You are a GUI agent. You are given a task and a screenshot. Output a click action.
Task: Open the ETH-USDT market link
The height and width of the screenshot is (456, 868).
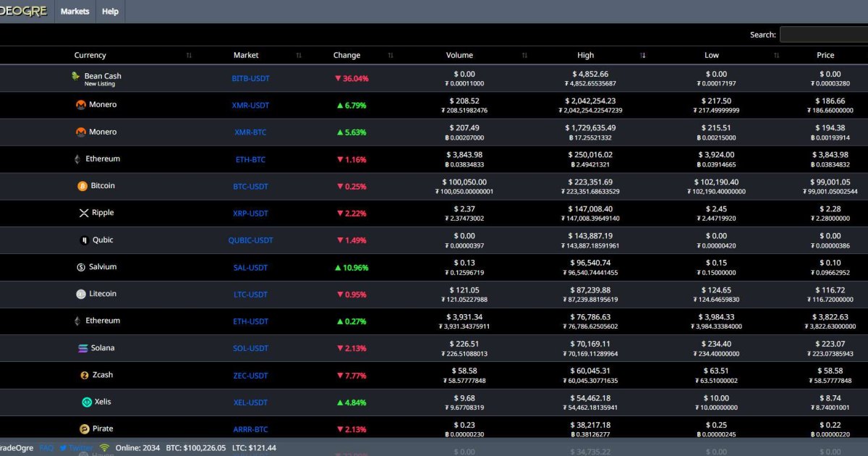point(250,321)
